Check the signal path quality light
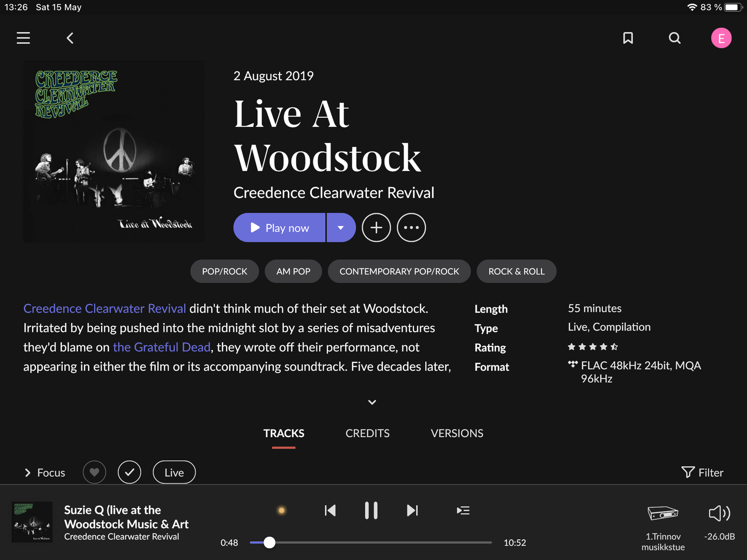 pos(282,511)
